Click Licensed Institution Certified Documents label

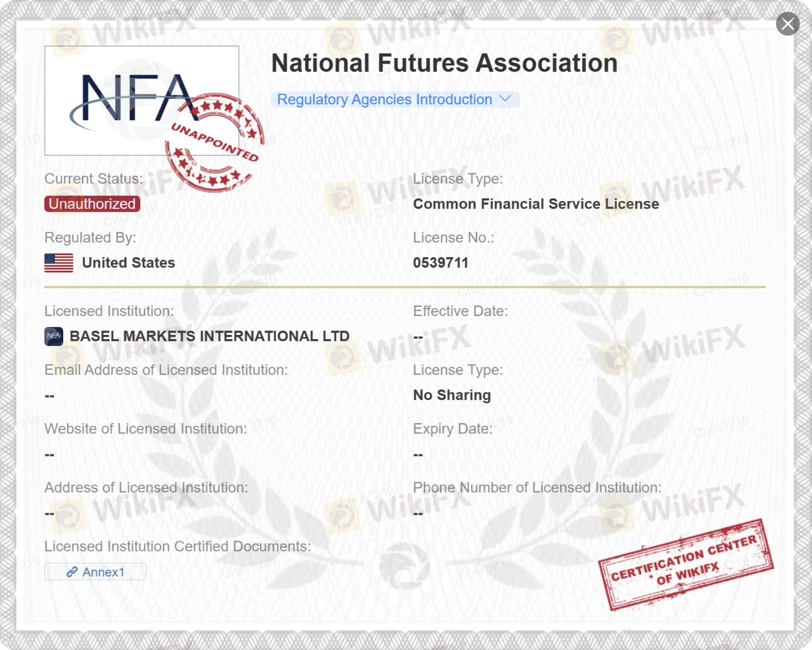tap(178, 546)
